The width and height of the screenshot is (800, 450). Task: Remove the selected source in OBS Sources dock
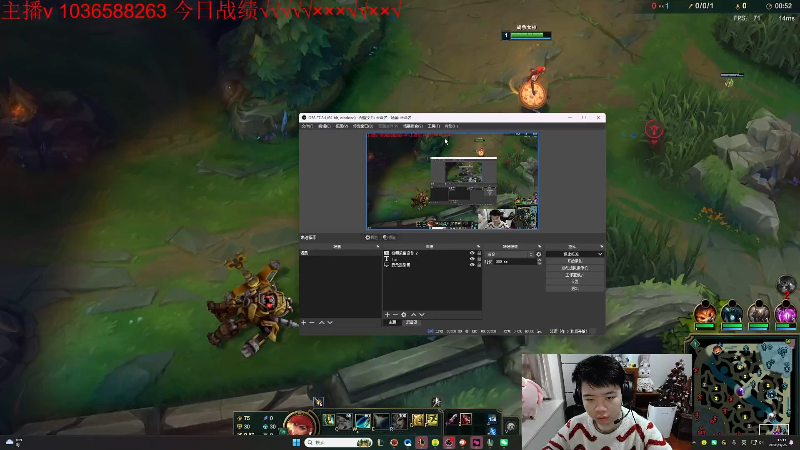pos(395,315)
